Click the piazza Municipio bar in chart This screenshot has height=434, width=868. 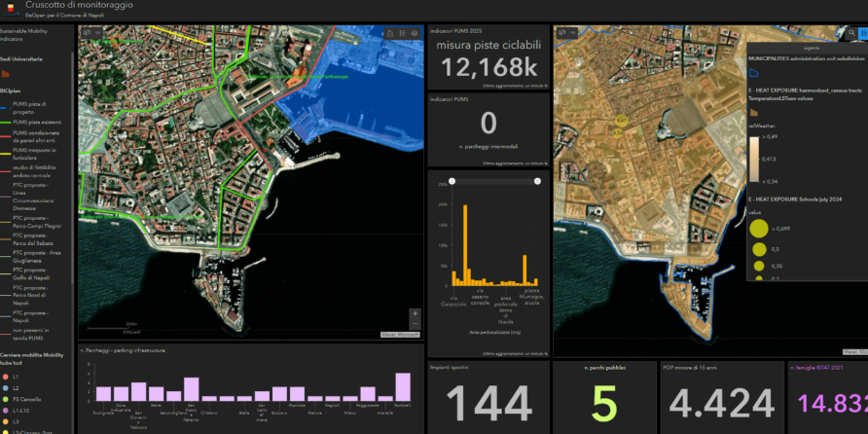tap(524, 271)
